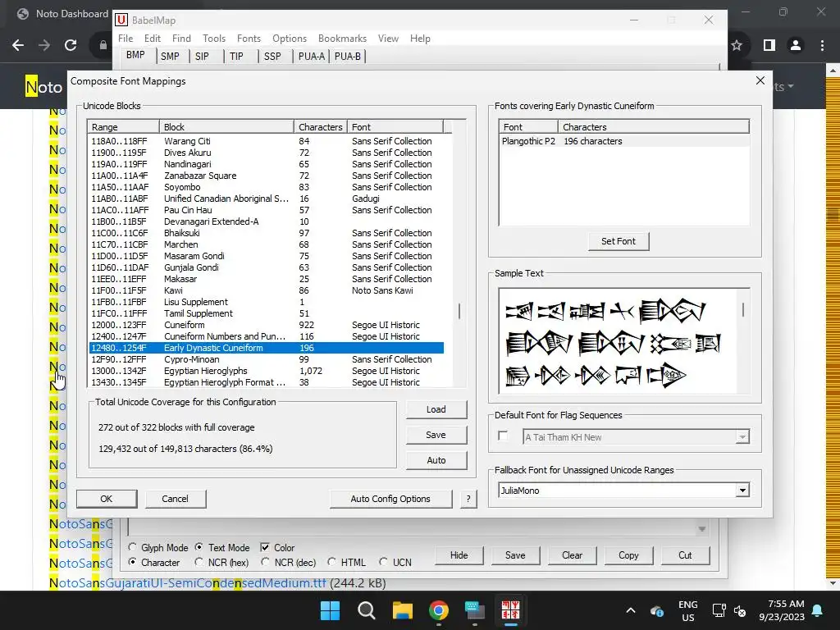
Task: Open Chrome profile avatar icon
Action: [x=796, y=46]
